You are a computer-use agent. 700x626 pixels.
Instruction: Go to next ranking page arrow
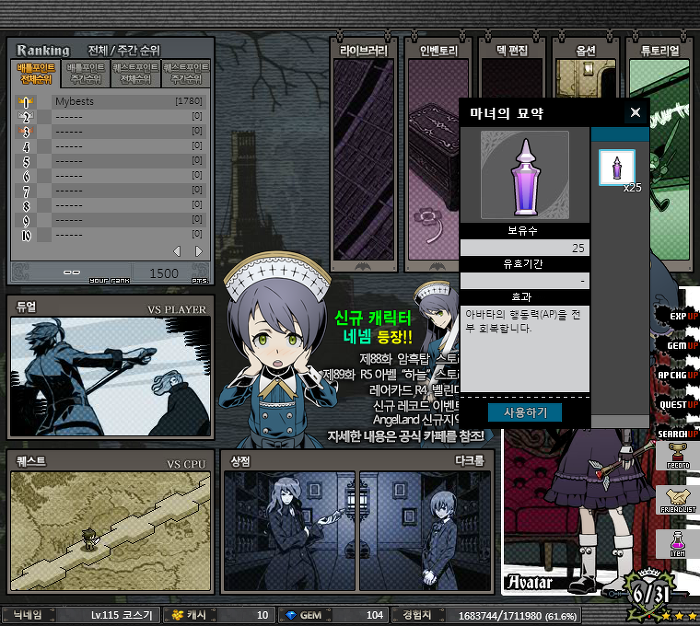(x=199, y=251)
